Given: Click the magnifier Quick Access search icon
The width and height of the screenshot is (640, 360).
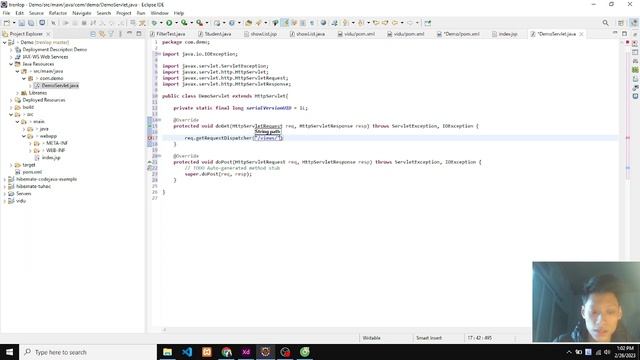Looking at the screenshot, I should pos(605,23).
